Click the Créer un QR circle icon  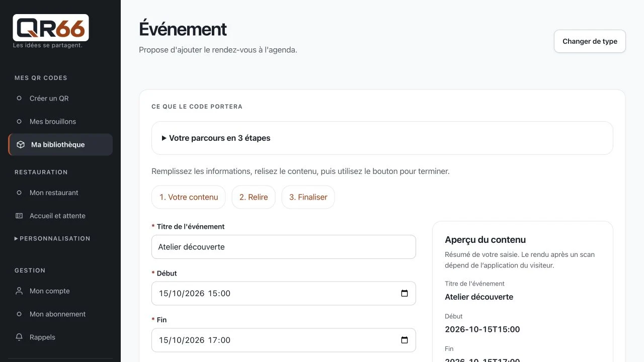pyautogui.click(x=19, y=99)
